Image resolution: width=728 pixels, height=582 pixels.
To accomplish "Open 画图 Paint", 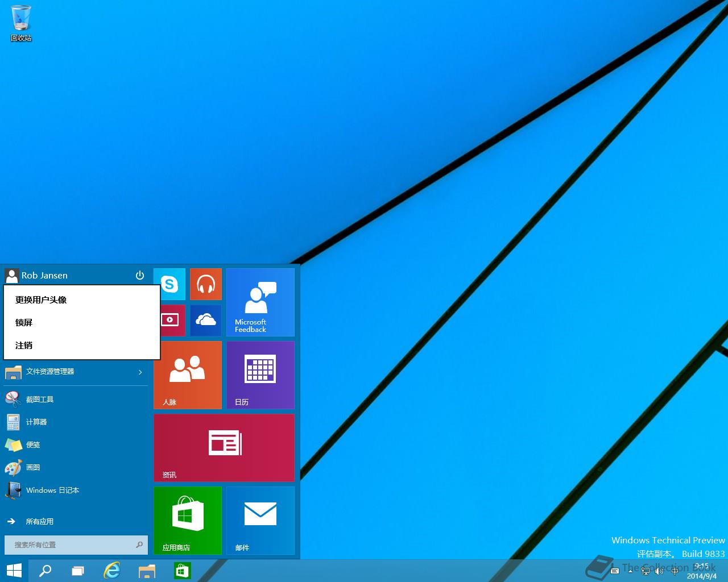I will 76,468.
